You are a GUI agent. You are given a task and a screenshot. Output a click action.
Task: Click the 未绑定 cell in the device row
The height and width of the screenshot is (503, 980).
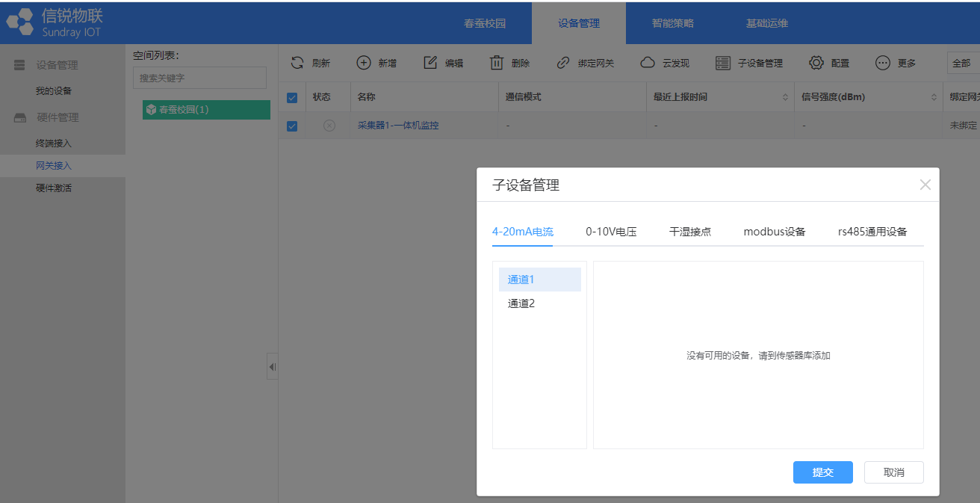point(963,126)
